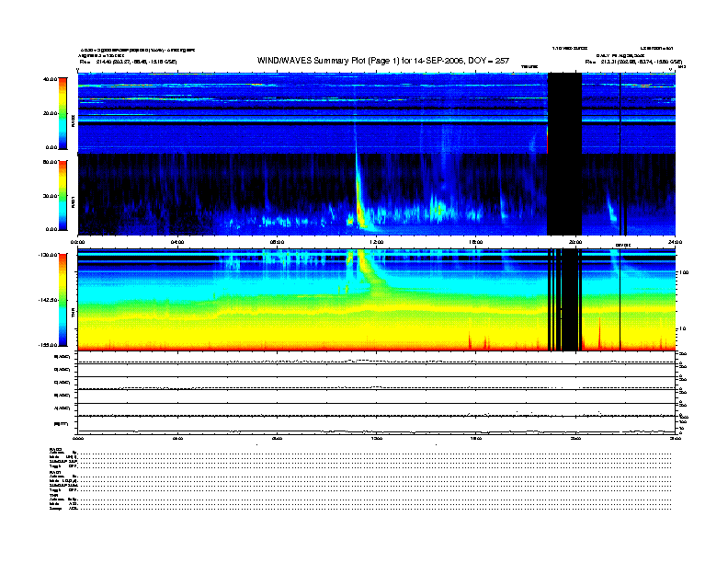Image resolution: width=728 pixels, height=563 pixels.
Task: Click the 24:00 tick label below RAD1 panel
Action: tap(675, 242)
